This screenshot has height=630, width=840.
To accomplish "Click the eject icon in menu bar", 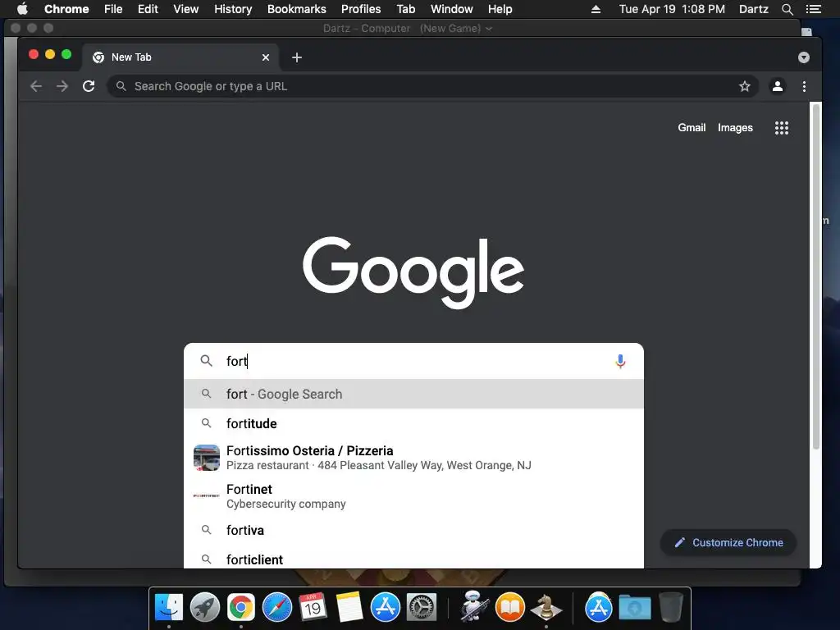I will point(596,9).
